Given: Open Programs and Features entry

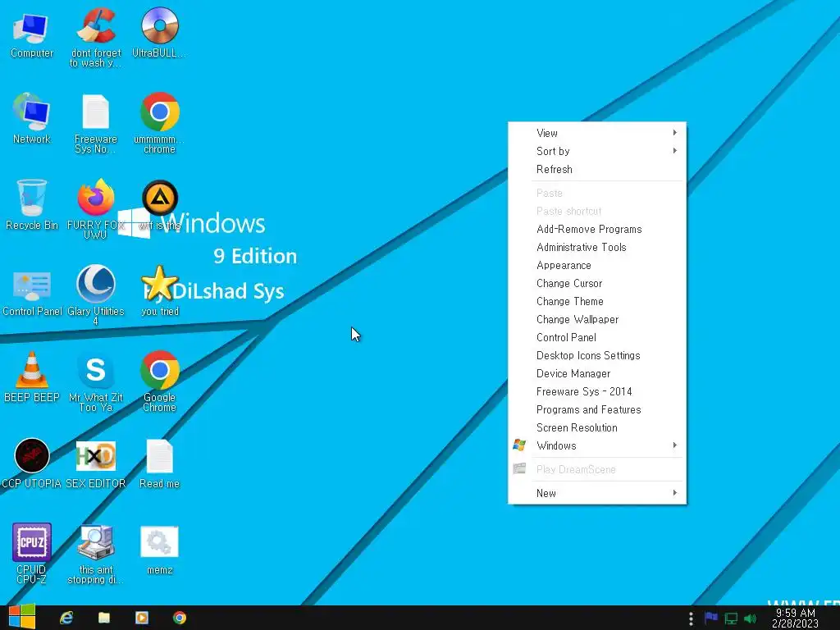Looking at the screenshot, I should [597, 410].
